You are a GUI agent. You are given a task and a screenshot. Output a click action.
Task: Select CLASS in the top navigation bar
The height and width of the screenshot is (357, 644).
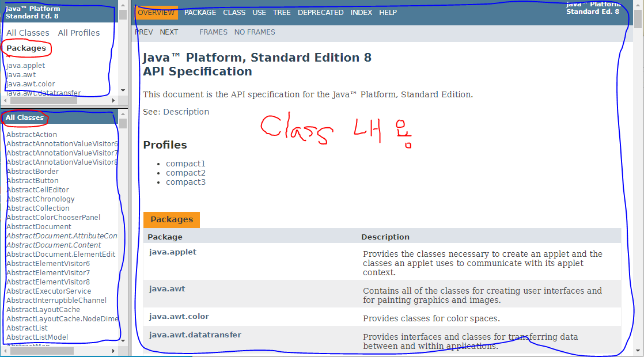234,12
